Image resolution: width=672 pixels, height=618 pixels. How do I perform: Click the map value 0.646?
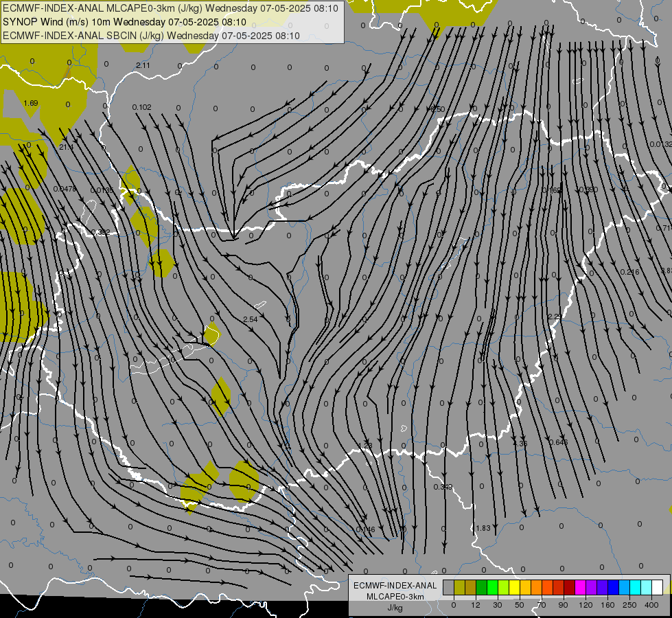coord(559,442)
